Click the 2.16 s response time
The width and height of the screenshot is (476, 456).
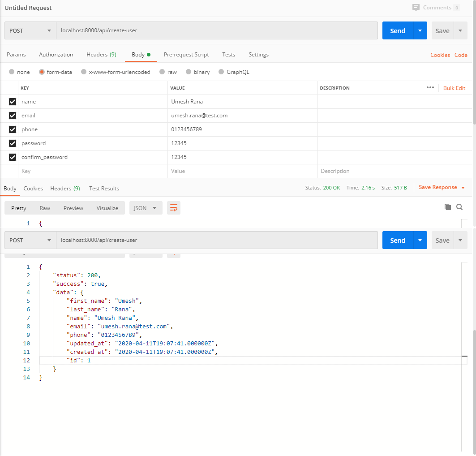pos(368,188)
